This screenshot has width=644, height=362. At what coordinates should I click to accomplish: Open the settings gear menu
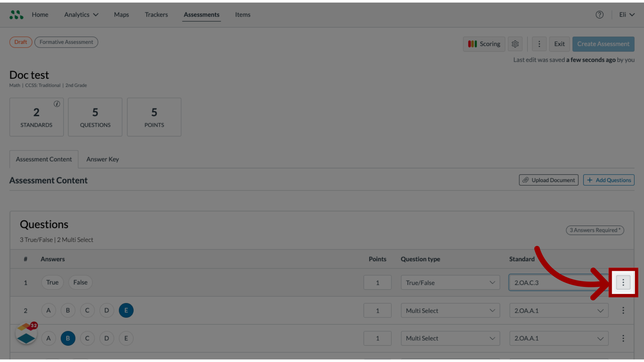(x=515, y=44)
